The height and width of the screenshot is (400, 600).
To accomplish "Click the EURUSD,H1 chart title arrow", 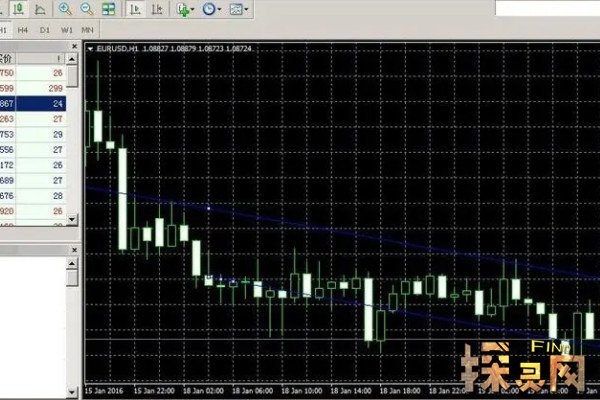I will [91, 48].
